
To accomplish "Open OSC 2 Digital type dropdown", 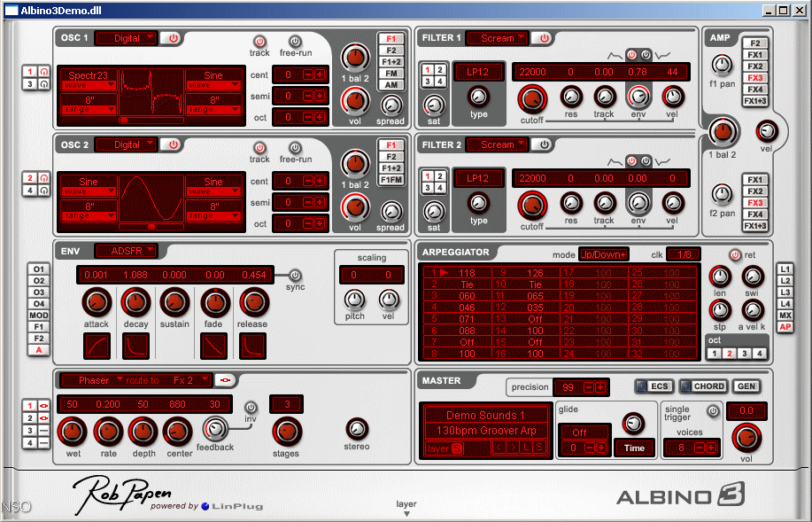I will pyautogui.click(x=127, y=144).
